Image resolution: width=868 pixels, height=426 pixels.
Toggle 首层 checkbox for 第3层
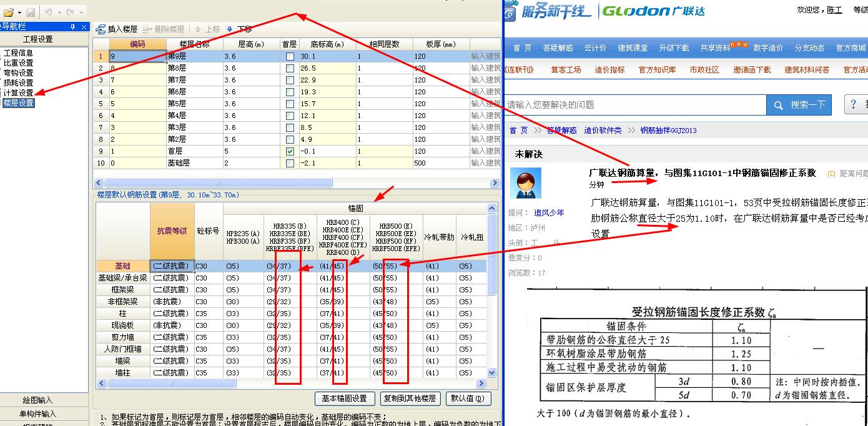point(290,127)
